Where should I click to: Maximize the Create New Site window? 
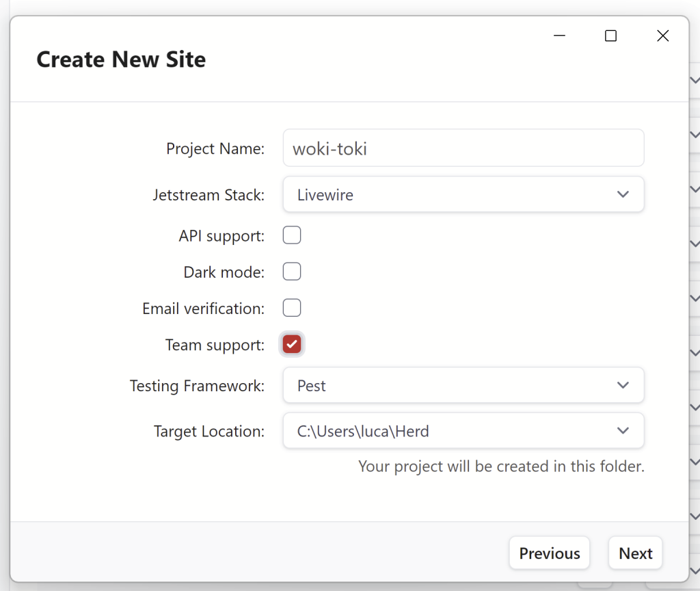click(x=611, y=36)
